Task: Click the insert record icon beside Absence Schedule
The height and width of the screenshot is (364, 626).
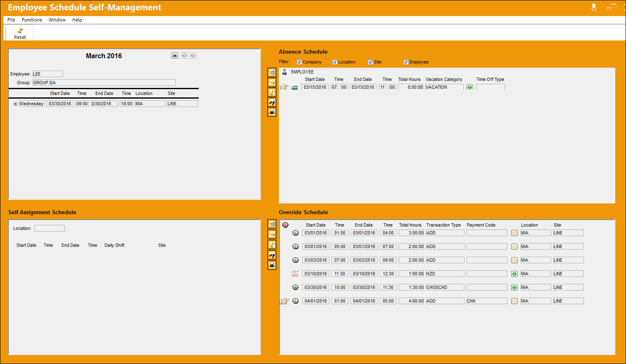Action: coord(272,72)
